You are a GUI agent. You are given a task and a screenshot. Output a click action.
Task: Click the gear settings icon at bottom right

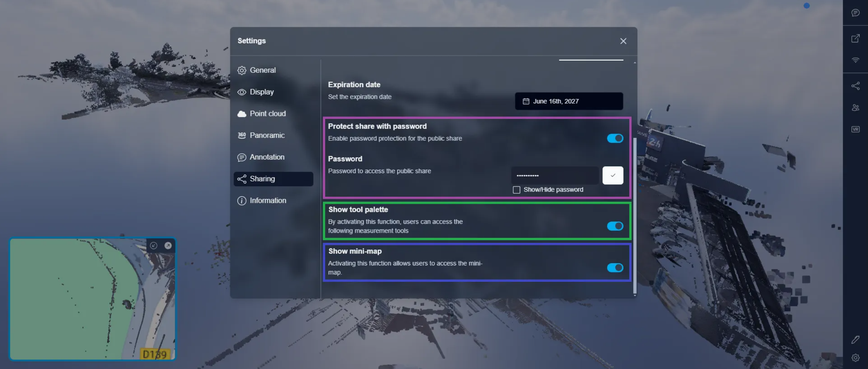tap(855, 358)
